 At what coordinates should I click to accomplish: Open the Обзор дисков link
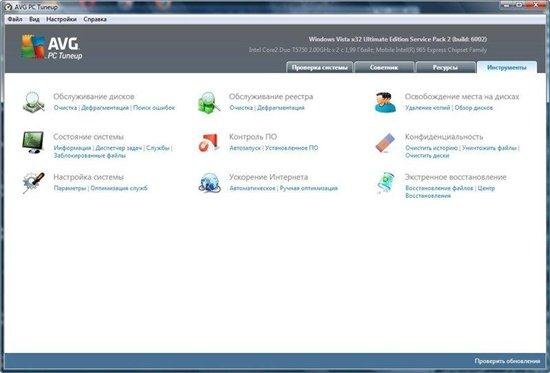pos(474,108)
